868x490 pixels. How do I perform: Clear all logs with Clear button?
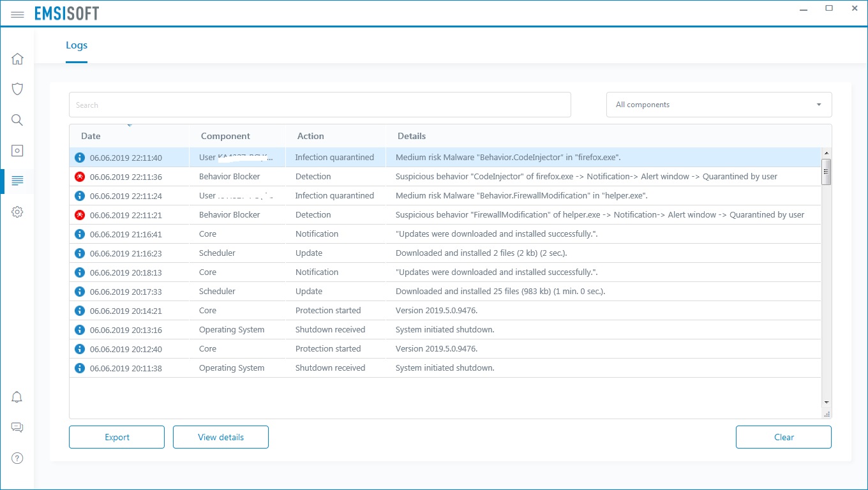783,437
